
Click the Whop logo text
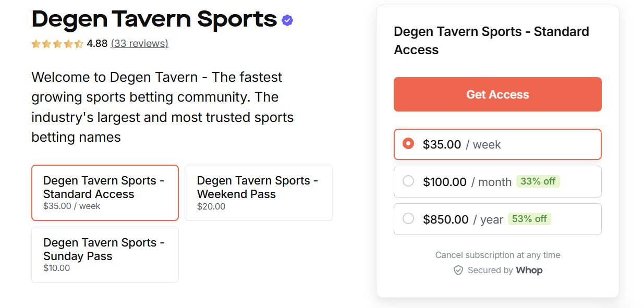pos(530,270)
